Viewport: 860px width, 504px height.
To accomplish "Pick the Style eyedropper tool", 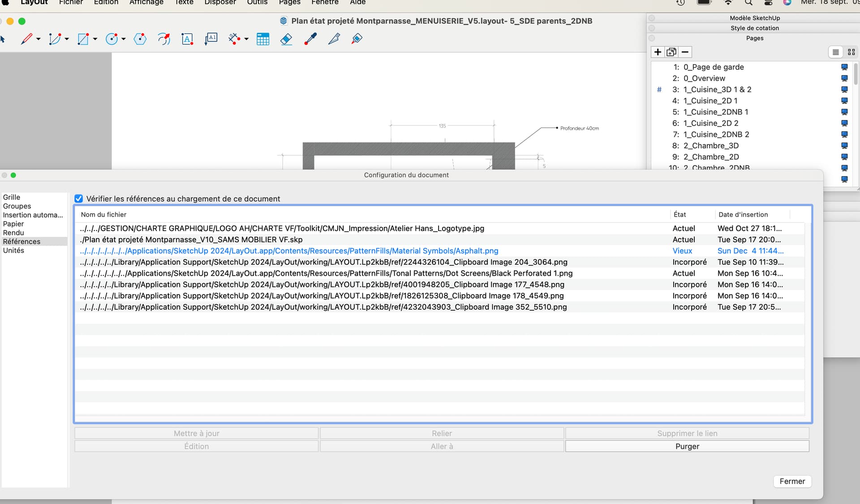I will coord(310,39).
